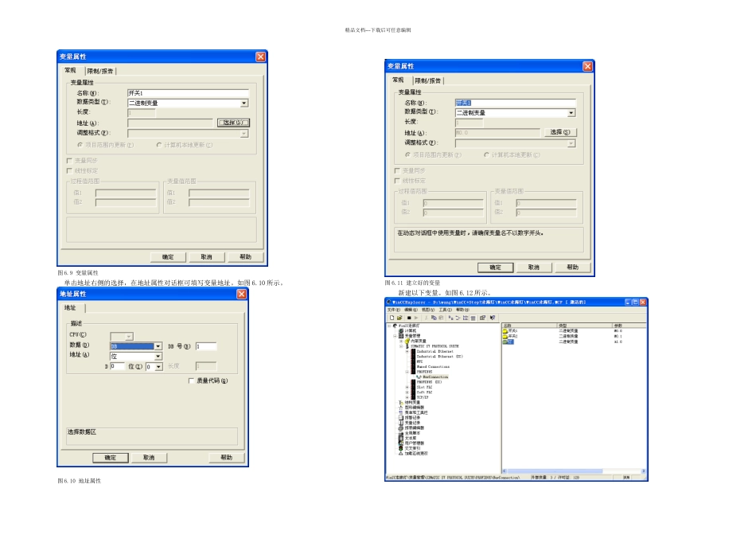Viewport: 756px width, 535px height.
Task: Select the highlighted third tag in the tag list
Action: tap(509, 342)
